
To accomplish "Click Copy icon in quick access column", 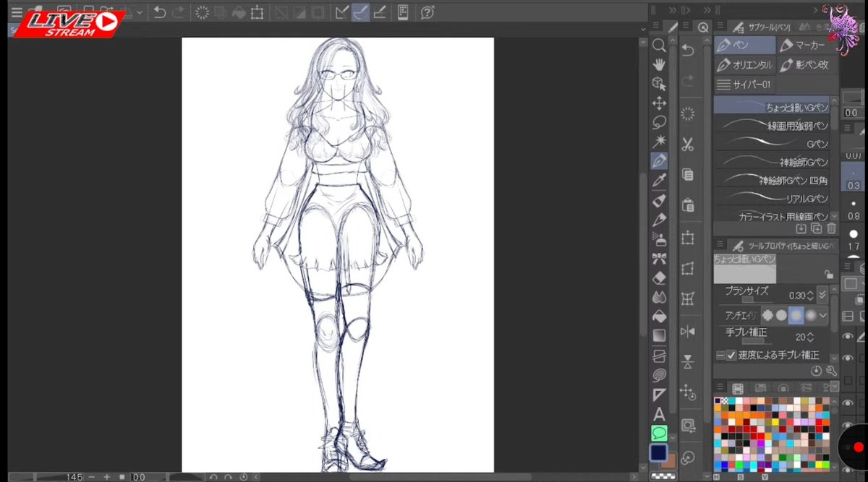I will pos(688,175).
